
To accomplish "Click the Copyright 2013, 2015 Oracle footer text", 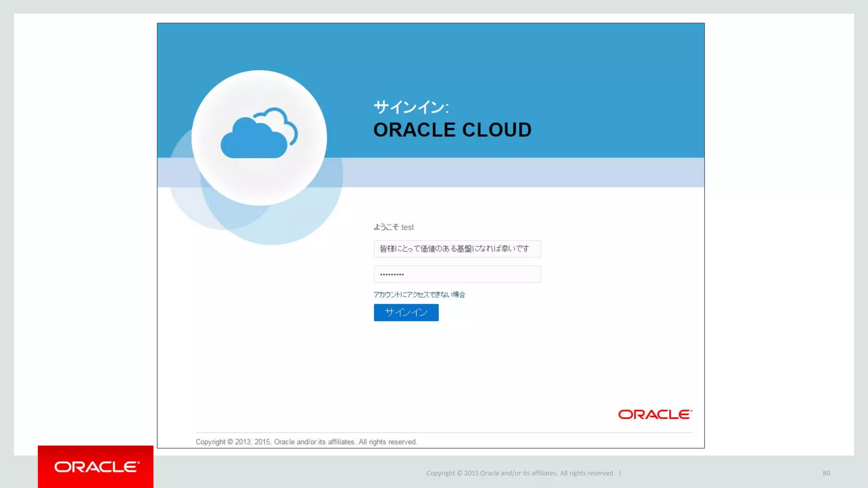I will tap(306, 442).
